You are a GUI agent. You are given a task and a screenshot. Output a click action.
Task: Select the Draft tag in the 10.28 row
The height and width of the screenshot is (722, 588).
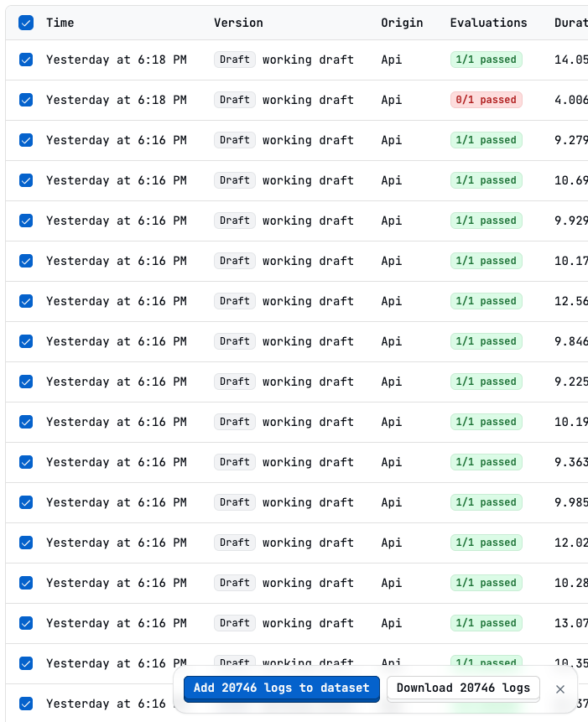click(x=234, y=583)
